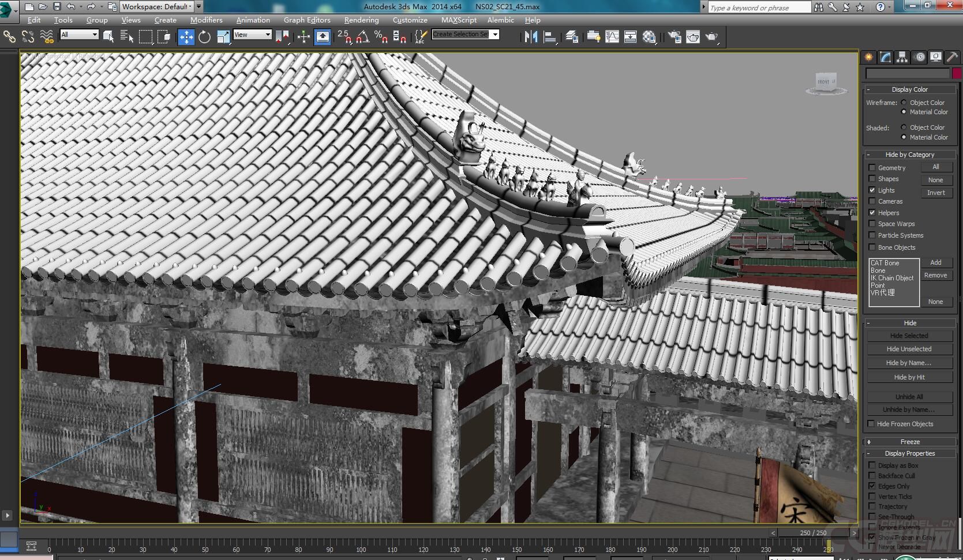
Task: Select the Select and Move tool
Action: pos(186,37)
